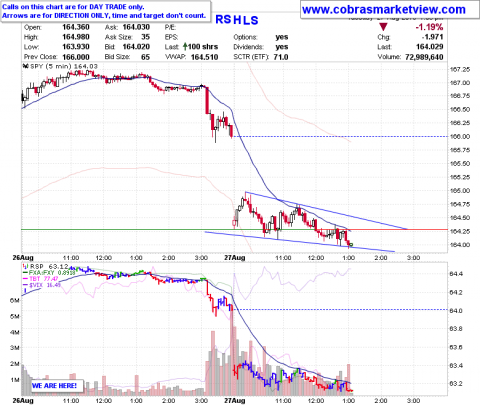Click the 164.25 price axis label
Screen dimensions: 480x406
pos(460,231)
